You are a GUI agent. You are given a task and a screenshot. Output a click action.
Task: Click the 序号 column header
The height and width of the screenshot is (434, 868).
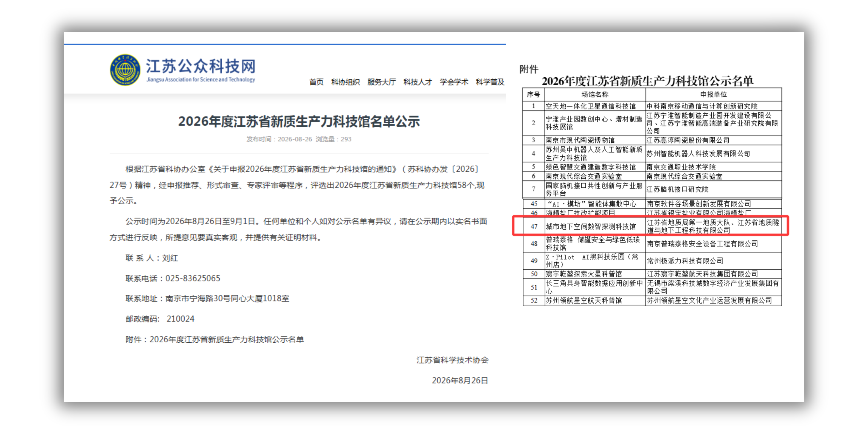[x=533, y=94]
